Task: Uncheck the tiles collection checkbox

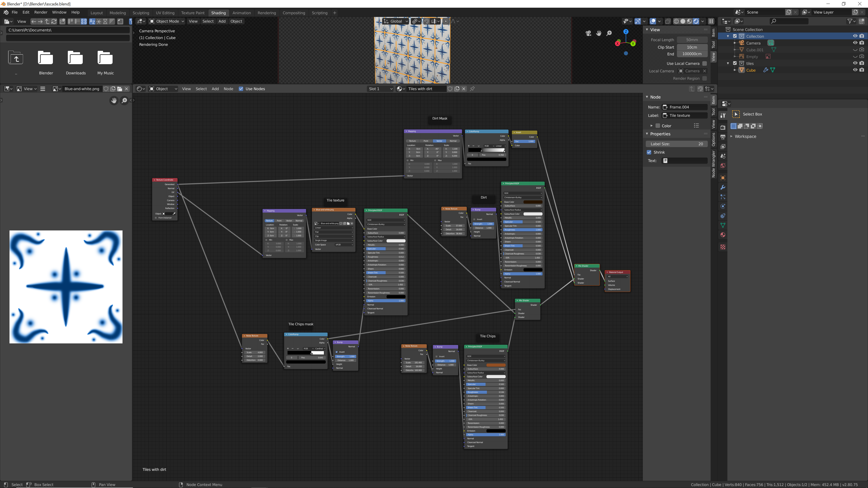Action: pos(735,63)
